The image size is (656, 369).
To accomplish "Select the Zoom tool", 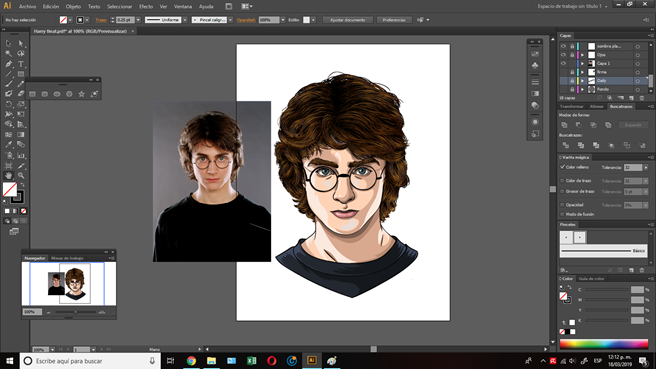I will tap(21, 176).
